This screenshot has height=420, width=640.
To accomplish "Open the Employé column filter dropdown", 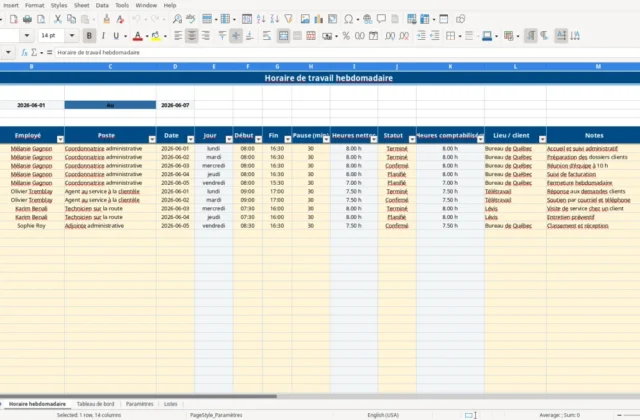I will (x=60, y=139).
